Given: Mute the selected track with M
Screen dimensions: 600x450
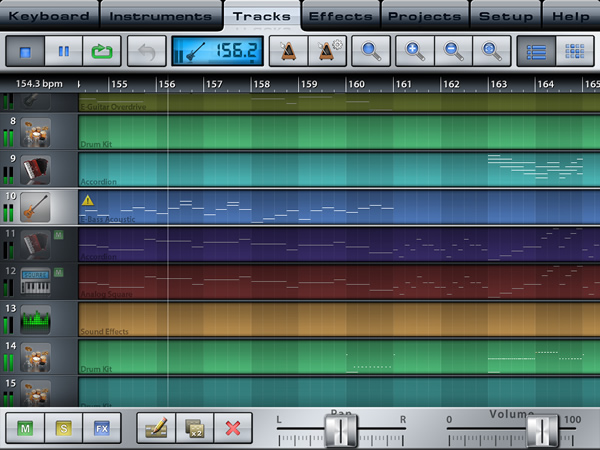Looking at the screenshot, I should (25, 428).
